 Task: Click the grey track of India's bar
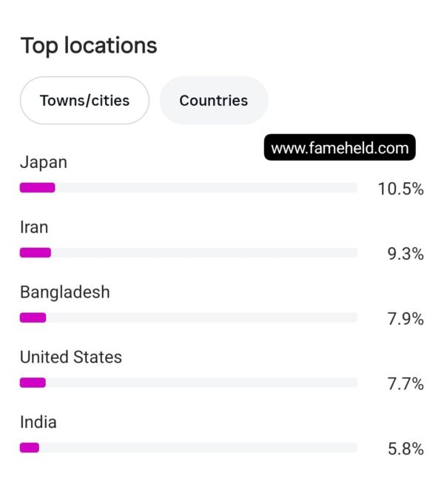pos(198,448)
